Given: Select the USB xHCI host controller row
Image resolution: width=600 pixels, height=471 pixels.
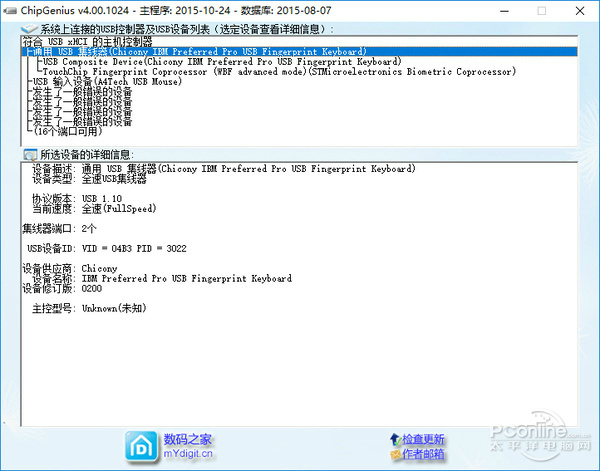Looking at the screenshot, I should (x=300, y=42).
